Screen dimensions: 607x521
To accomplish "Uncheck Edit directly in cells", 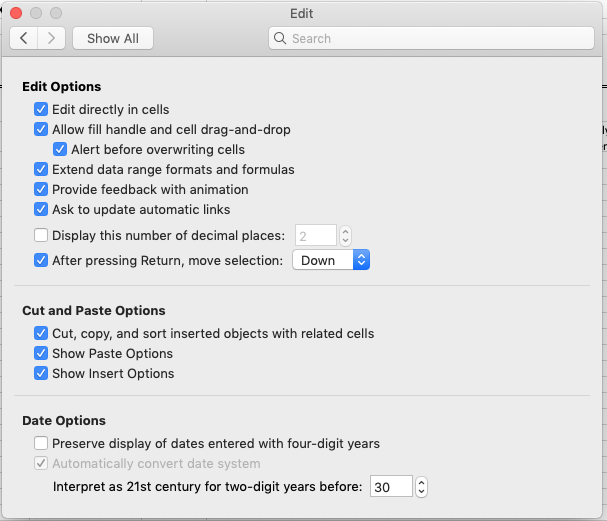I will click(x=41, y=110).
